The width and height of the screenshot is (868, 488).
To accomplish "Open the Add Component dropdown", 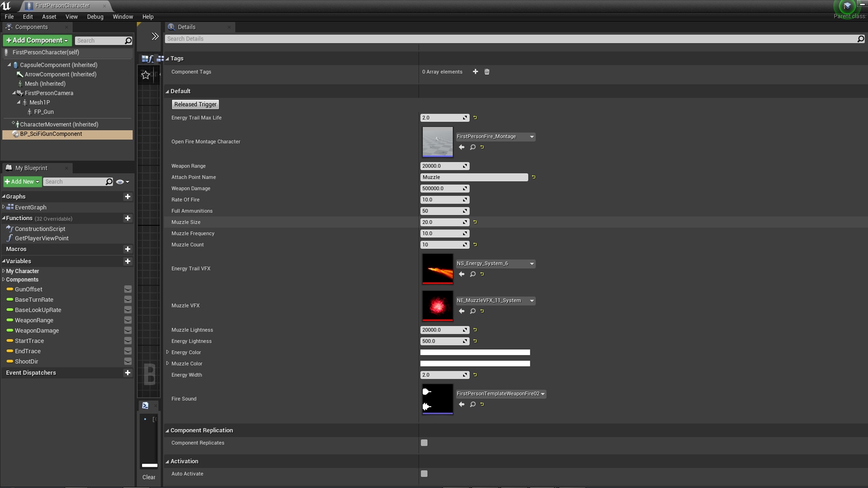I will tap(37, 40).
